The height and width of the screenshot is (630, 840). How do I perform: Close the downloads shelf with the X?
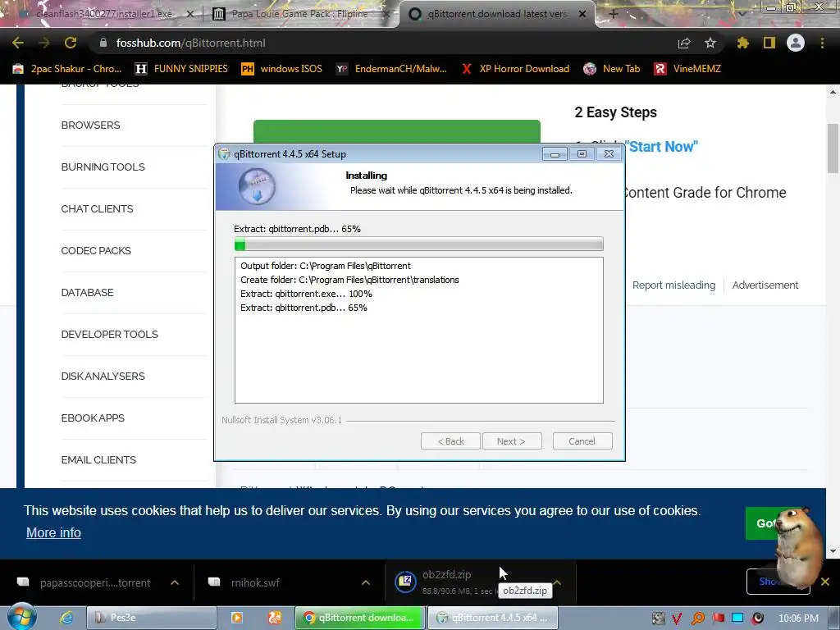(x=825, y=582)
